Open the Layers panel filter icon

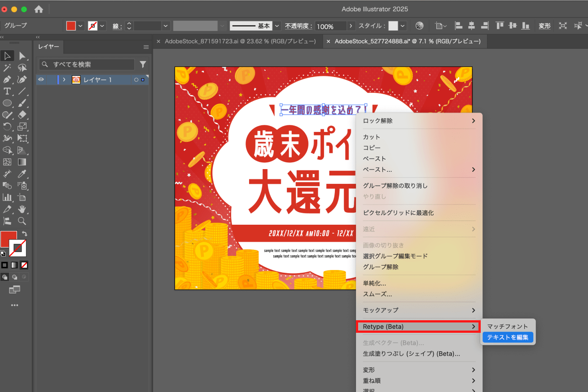pyautogui.click(x=143, y=65)
